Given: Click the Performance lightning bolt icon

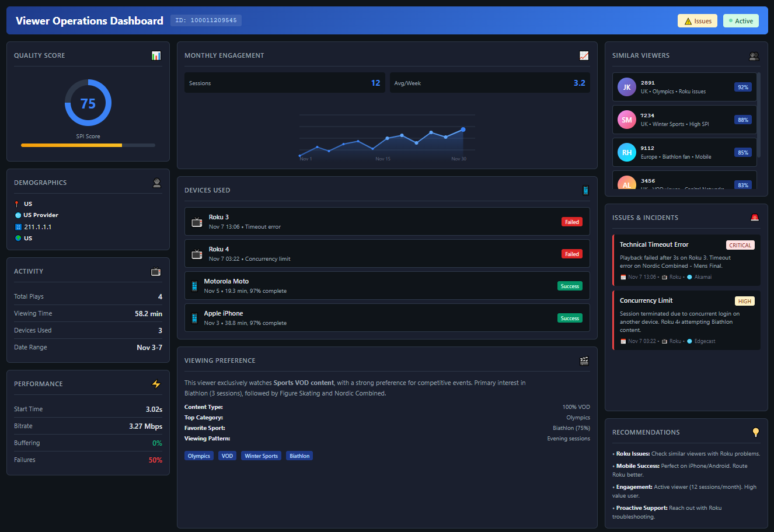Looking at the screenshot, I should (156, 384).
